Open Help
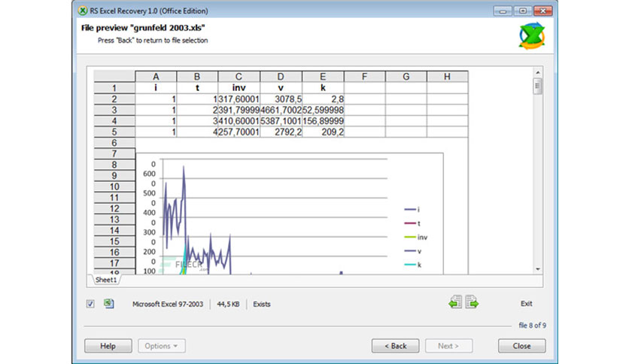The width and height of the screenshot is (629, 364). click(x=108, y=345)
